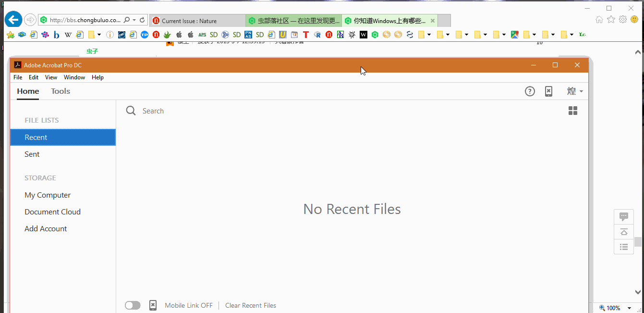Open the Window menu
Screen dimensions: 644x313
click(x=74, y=77)
